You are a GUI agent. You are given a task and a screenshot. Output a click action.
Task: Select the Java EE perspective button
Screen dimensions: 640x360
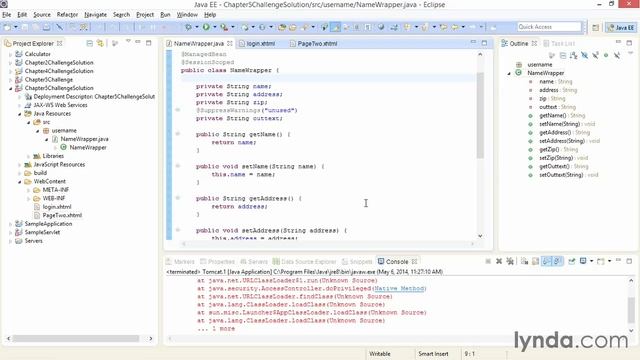(621, 27)
